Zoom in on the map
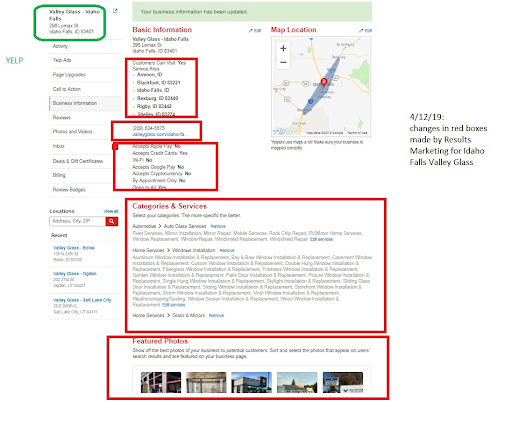 click(283, 49)
